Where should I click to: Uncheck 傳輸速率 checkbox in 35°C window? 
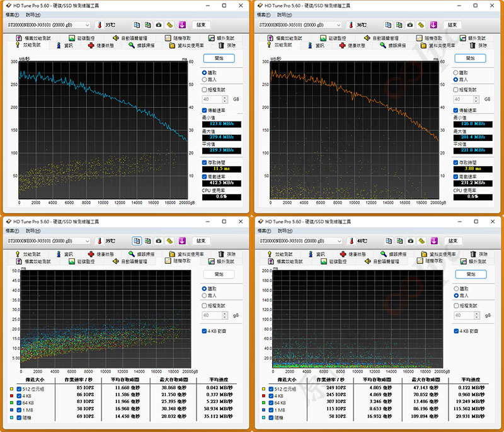click(x=204, y=110)
